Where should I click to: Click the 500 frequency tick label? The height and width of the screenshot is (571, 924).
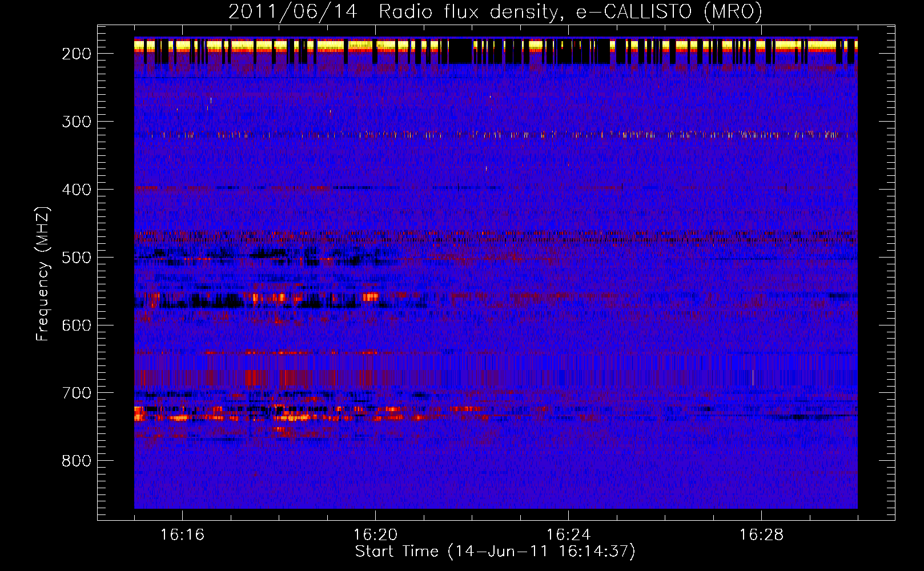[x=77, y=258]
